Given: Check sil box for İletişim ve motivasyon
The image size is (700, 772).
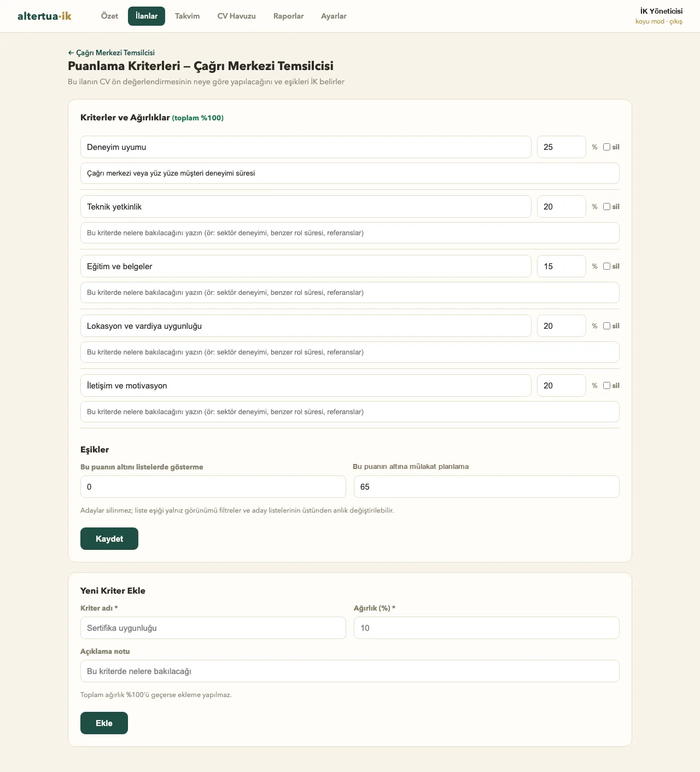Looking at the screenshot, I should click(606, 385).
